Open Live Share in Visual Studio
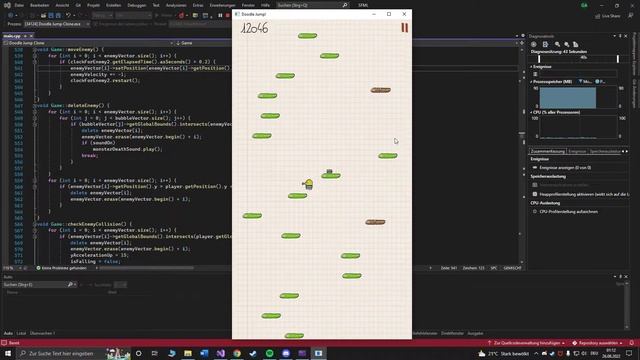The image size is (640, 360). 608,16
